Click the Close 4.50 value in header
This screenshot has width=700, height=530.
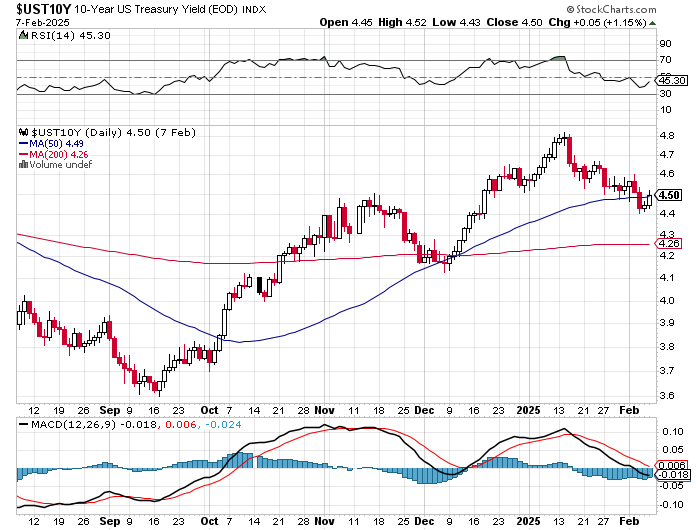(515, 22)
